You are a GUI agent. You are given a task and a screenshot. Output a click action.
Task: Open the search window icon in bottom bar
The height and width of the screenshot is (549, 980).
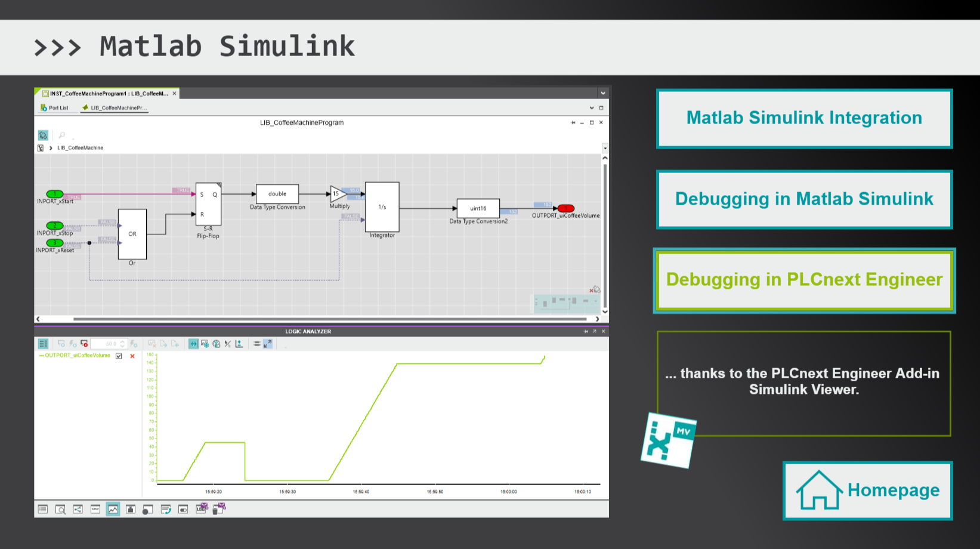pyautogui.click(x=60, y=509)
